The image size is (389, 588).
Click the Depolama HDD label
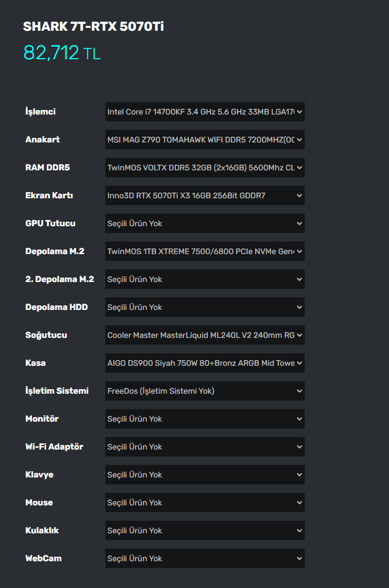tap(56, 307)
